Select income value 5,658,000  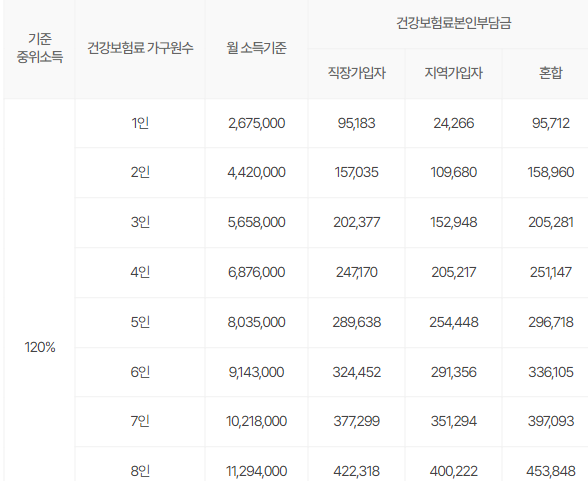[x=256, y=222]
